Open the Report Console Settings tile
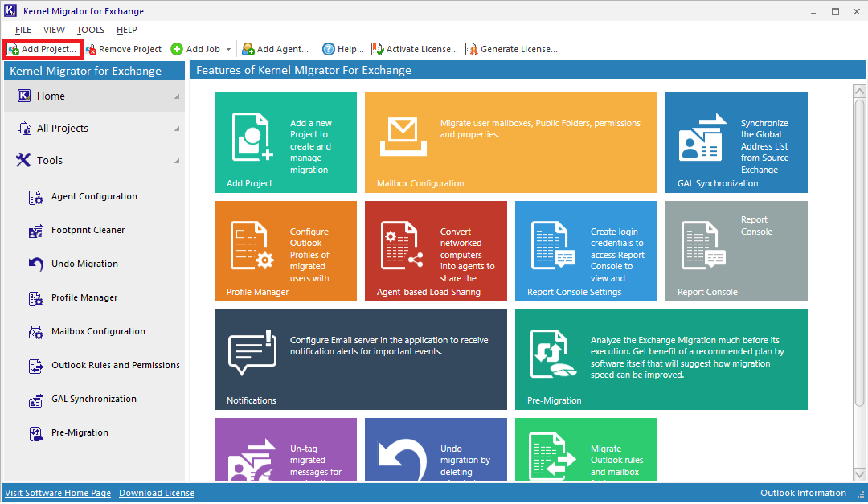Screen dimensions: 868x504 pos(586,251)
